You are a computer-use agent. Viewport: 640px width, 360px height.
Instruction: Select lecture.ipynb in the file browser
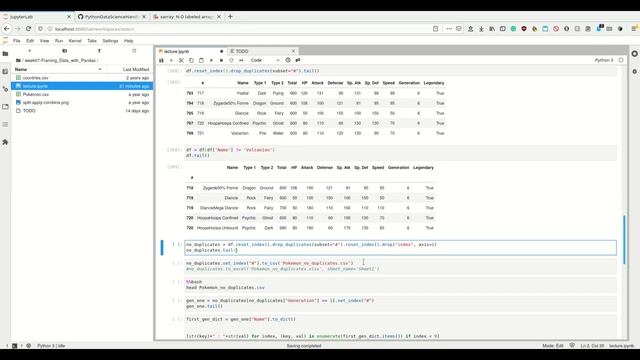click(82, 86)
